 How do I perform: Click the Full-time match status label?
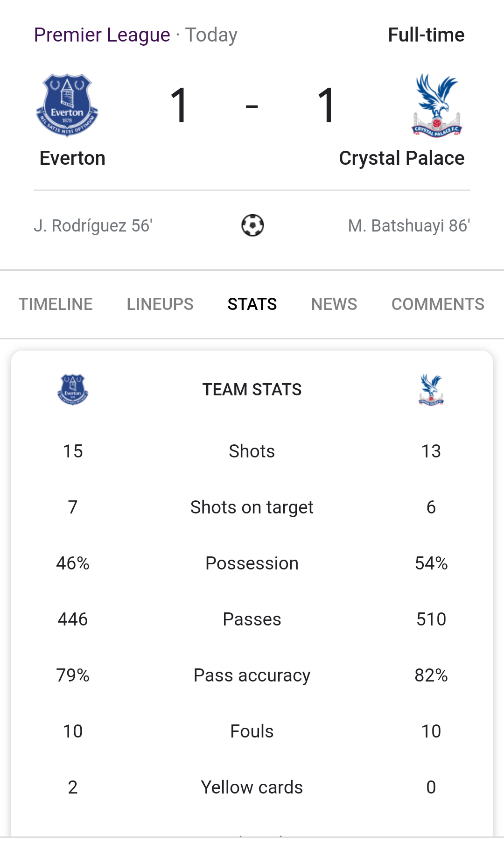426,35
